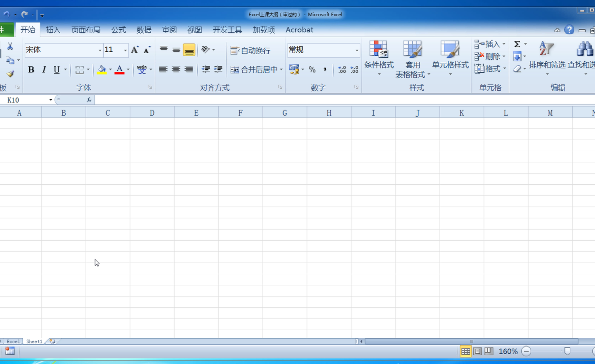Image resolution: width=595 pixels, height=364 pixels.
Task: Open the Sheet1 worksheet tab
Action: click(34, 341)
